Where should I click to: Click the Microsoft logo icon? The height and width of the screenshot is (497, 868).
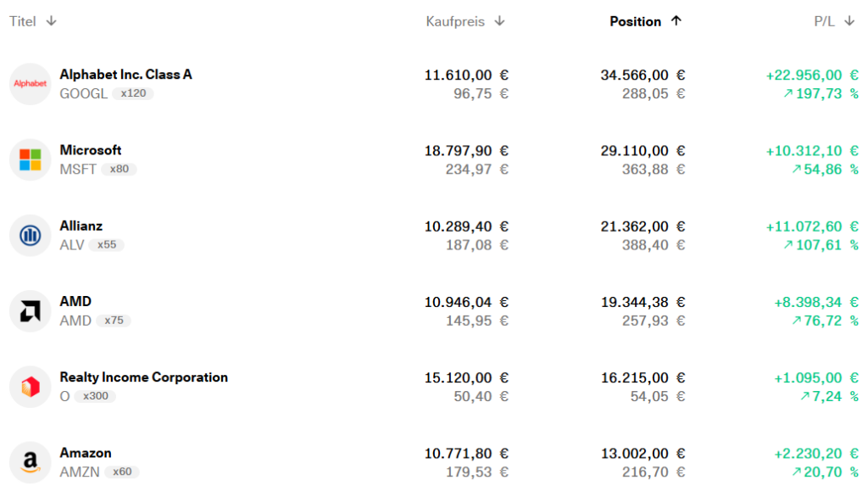coord(31,159)
